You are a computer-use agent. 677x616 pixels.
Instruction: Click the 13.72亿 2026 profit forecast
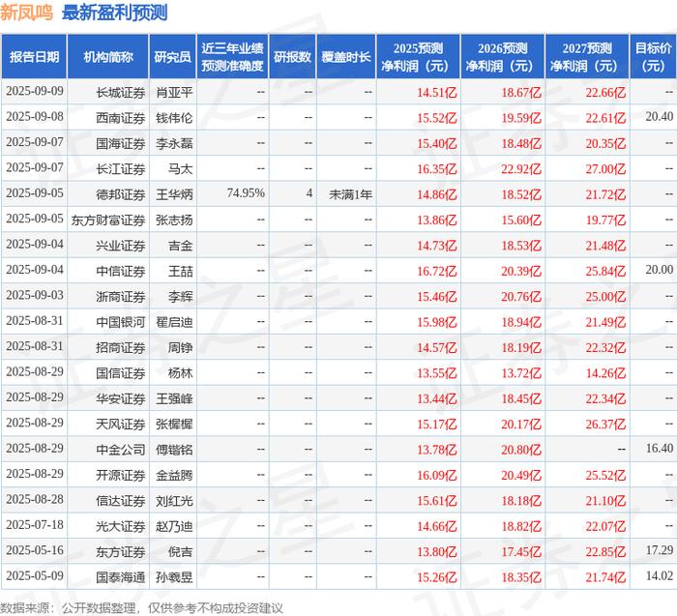pos(520,373)
